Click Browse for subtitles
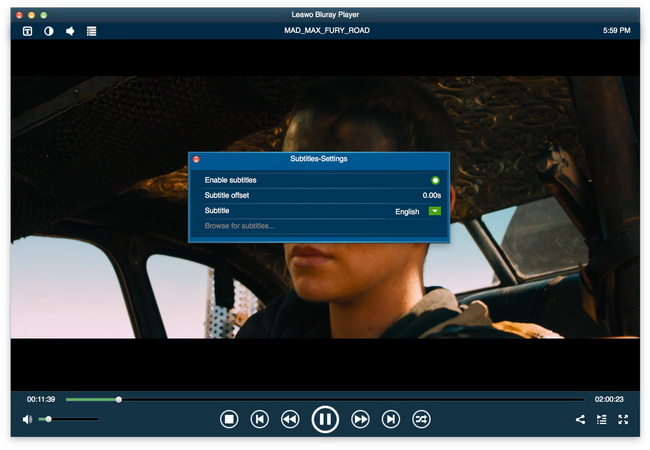650x450 pixels. click(240, 226)
